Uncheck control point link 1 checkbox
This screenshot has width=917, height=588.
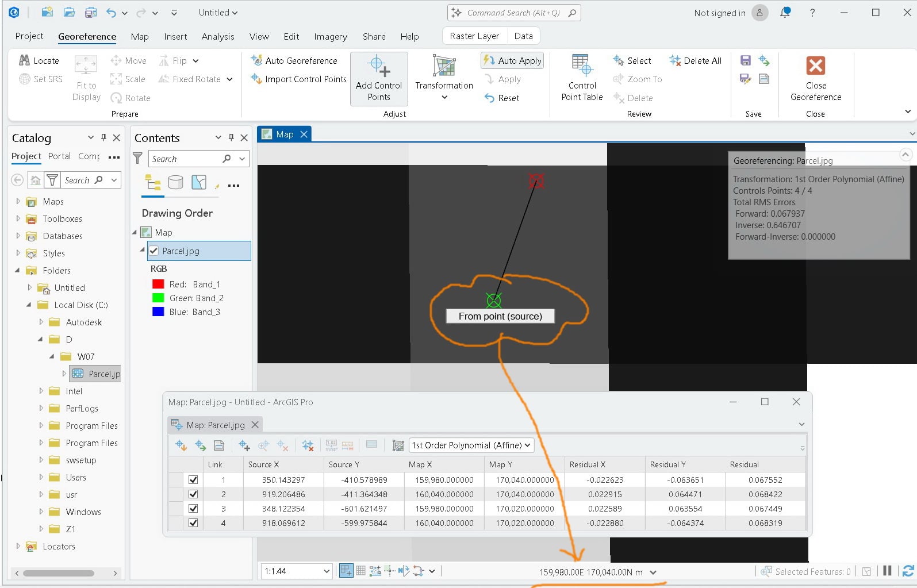click(x=193, y=479)
